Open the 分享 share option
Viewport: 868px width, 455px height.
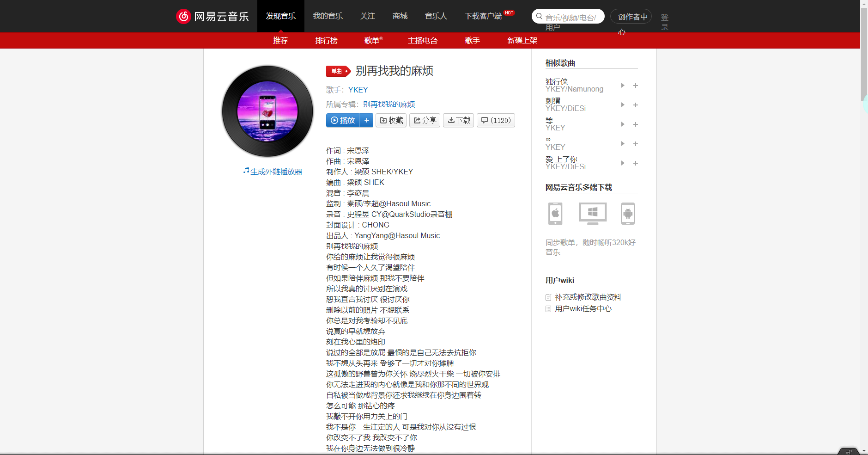(425, 120)
